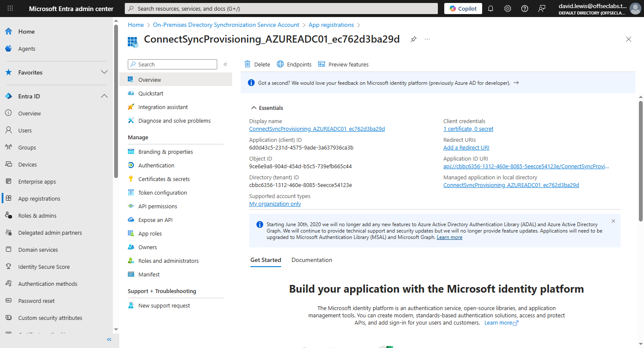
Task: Follow the Add a Redirect URI link
Action: click(466, 148)
